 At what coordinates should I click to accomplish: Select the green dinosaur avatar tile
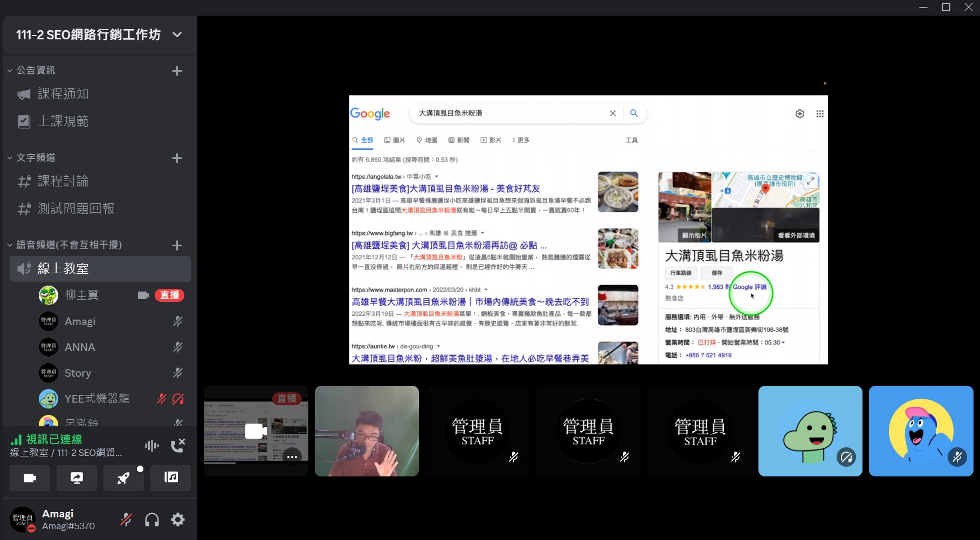(x=810, y=431)
